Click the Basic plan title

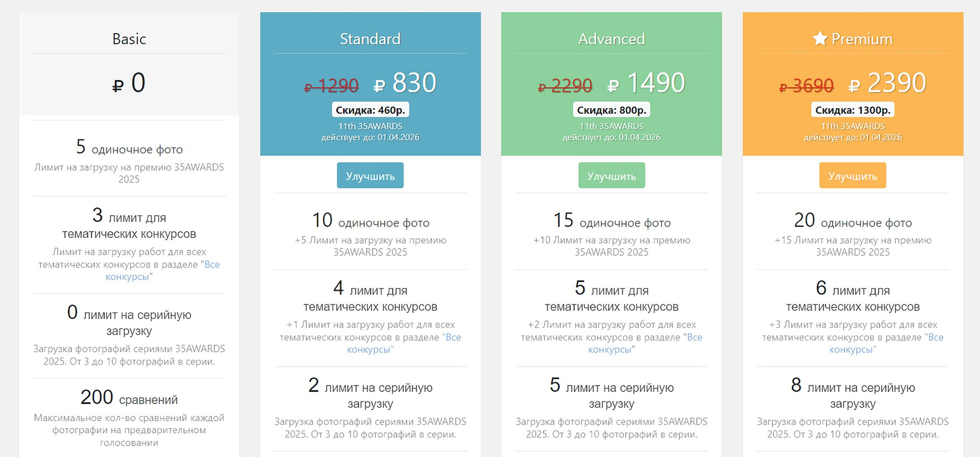[129, 39]
